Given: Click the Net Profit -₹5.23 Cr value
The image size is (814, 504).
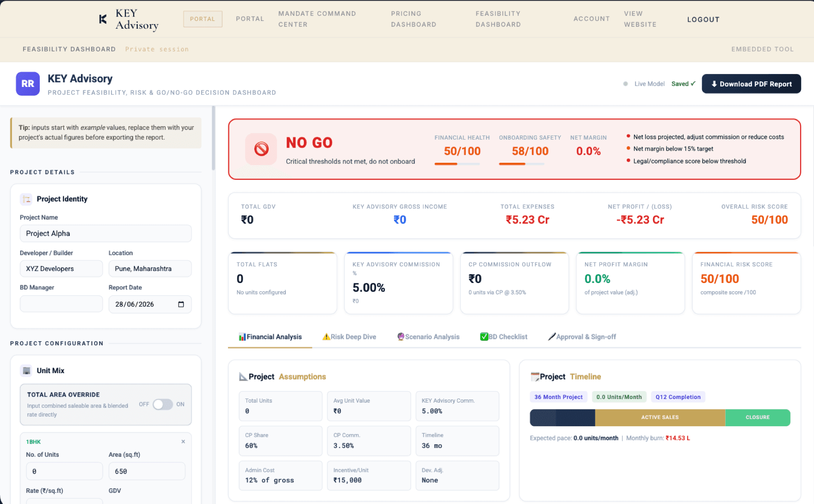Looking at the screenshot, I should tap(640, 220).
